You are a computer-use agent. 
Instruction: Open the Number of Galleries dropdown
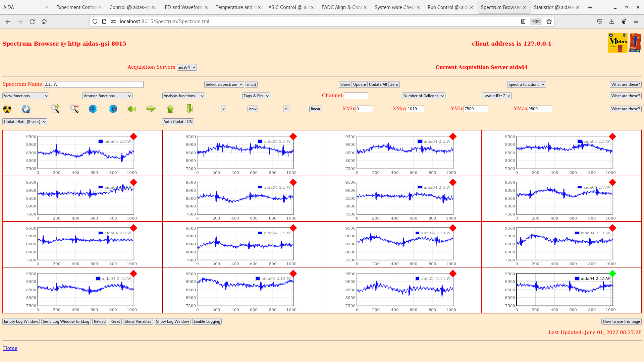point(423,96)
